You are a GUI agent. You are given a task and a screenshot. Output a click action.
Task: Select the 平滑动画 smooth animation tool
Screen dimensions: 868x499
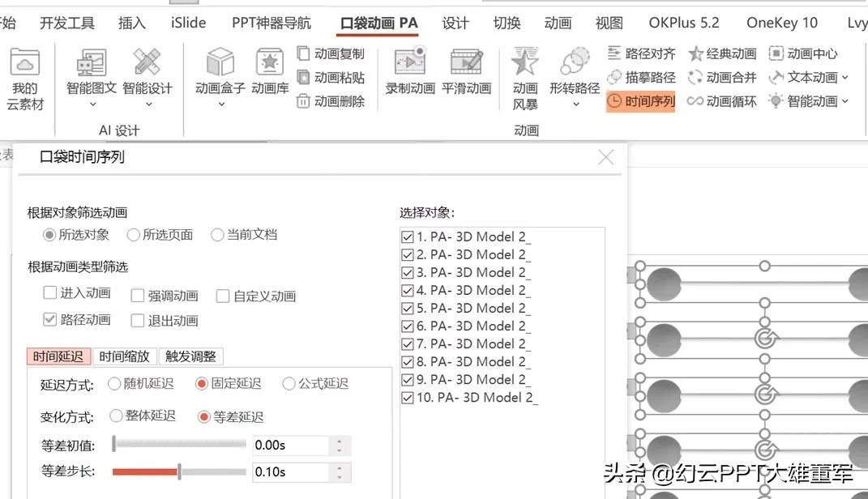point(466,69)
